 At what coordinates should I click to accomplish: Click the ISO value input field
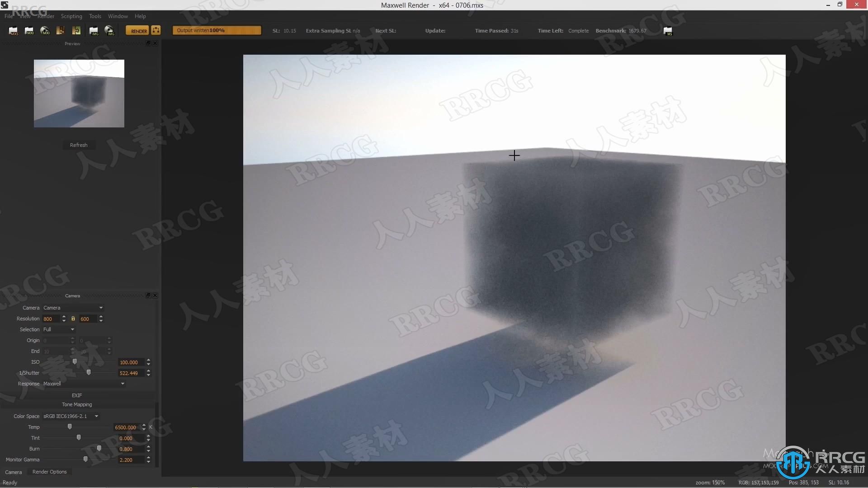129,361
